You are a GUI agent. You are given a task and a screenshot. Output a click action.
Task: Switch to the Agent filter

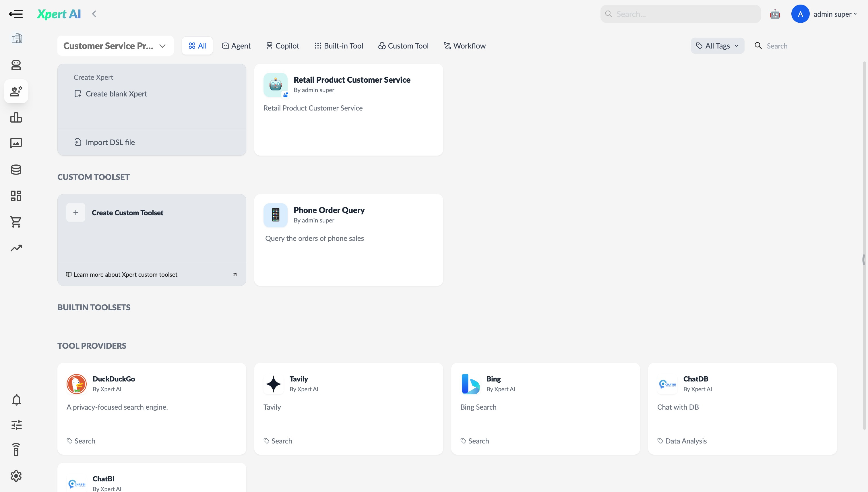[236, 46]
